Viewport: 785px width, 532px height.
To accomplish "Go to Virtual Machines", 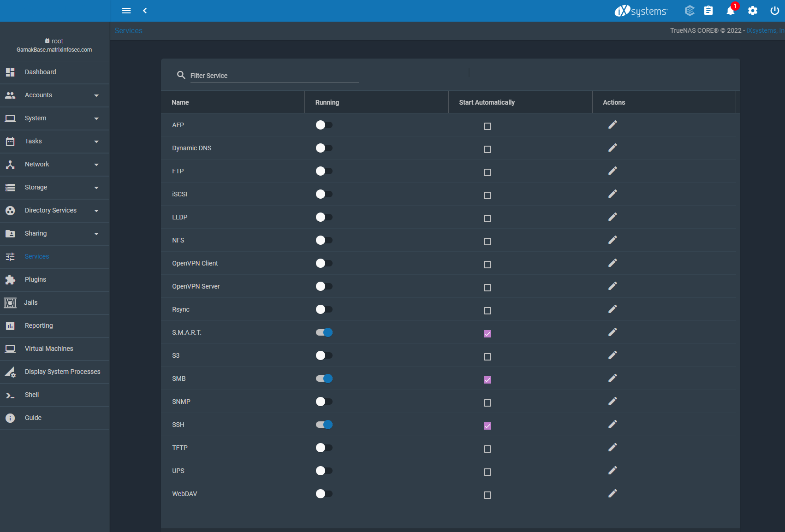I will click(x=49, y=349).
